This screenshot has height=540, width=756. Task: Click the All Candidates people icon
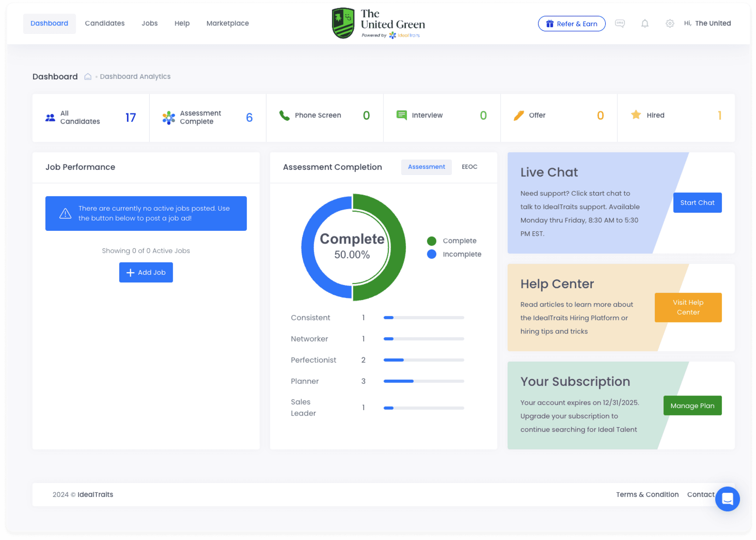coord(50,117)
